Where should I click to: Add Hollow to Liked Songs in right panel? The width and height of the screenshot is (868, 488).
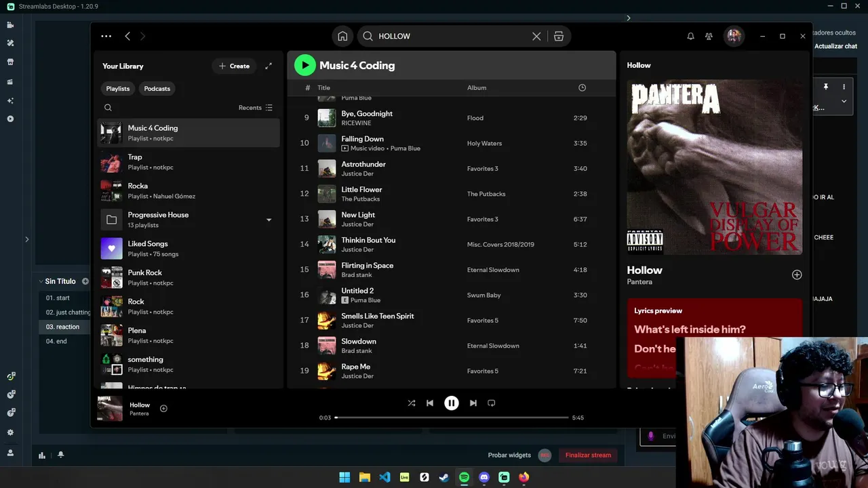tap(797, 274)
